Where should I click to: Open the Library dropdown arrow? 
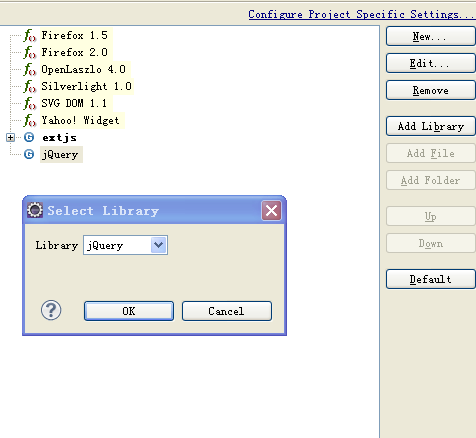click(159, 245)
